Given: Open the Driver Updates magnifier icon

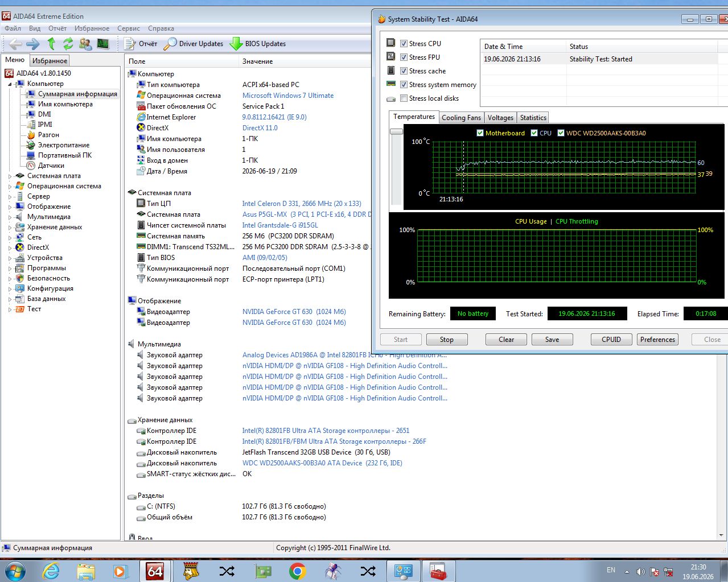Looking at the screenshot, I should [x=170, y=44].
